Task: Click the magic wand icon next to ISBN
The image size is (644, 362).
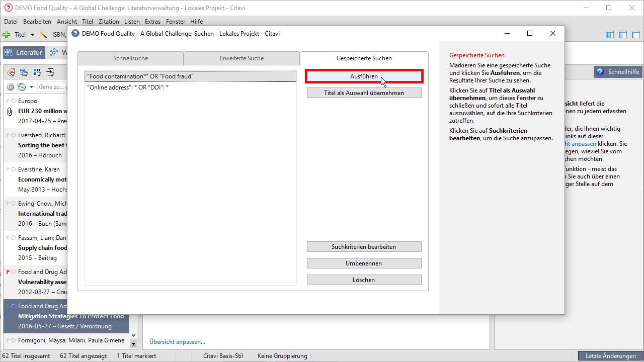Action: (x=44, y=35)
